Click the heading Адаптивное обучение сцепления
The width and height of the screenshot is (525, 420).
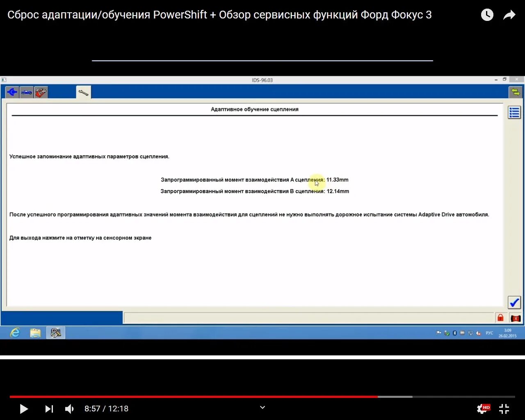pos(255,110)
